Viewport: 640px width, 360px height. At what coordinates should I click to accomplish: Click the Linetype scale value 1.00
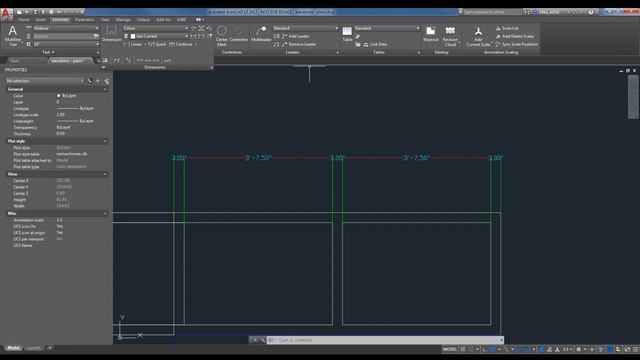click(60, 115)
